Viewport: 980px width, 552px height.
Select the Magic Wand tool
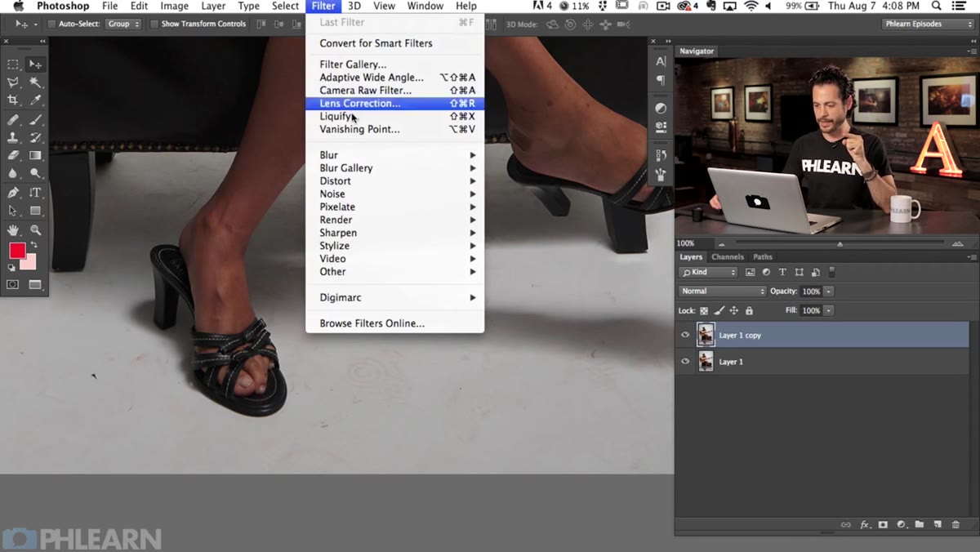coord(35,82)
